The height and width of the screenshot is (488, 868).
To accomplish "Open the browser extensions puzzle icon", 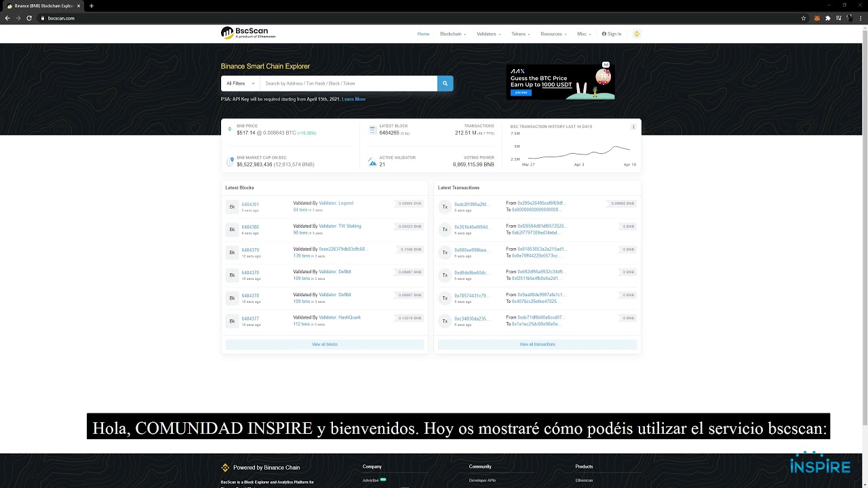I will pos(828,18).
